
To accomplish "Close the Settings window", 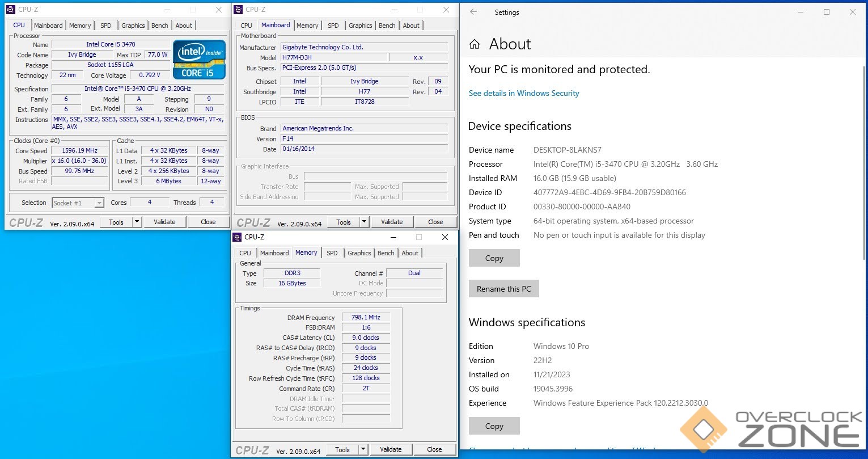I will (x=852, y=12).
